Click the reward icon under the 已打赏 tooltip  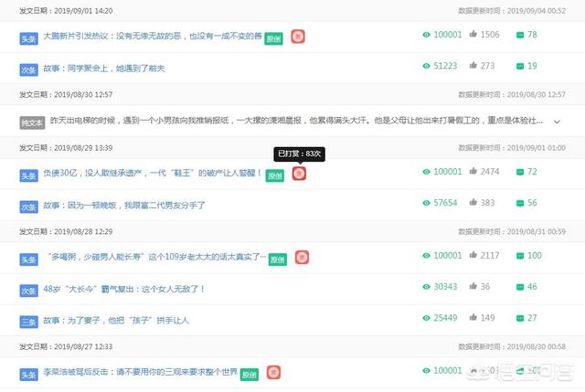point(299,174)
